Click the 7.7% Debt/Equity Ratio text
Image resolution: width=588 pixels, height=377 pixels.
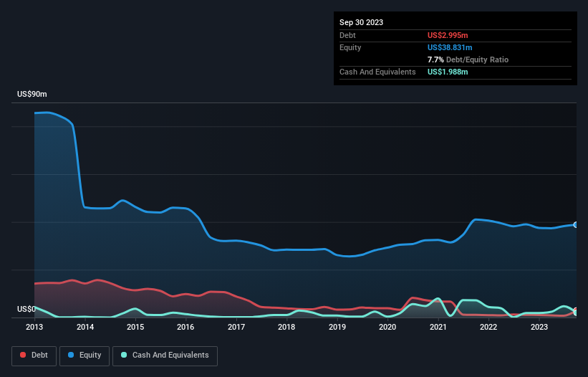tap(468, 59)
